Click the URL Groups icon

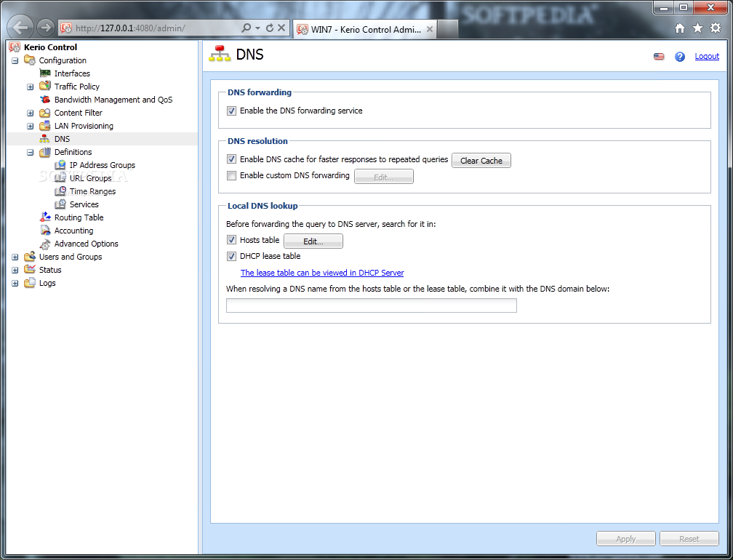pos(60,178)
